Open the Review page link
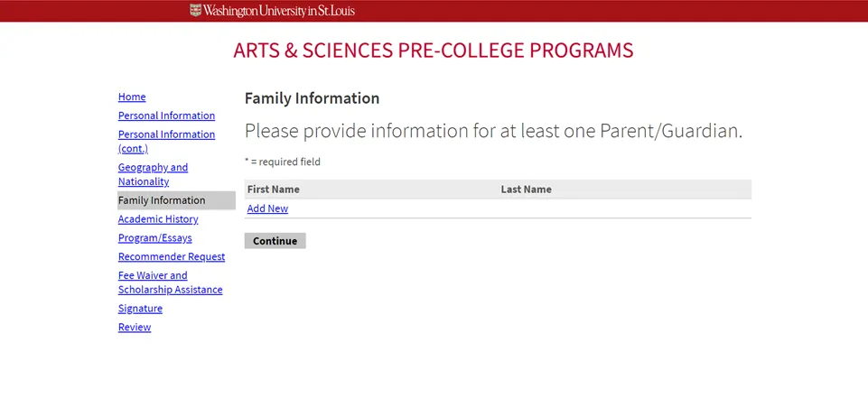The height and width of the screenshot is (398, 868). click(135, 328)
